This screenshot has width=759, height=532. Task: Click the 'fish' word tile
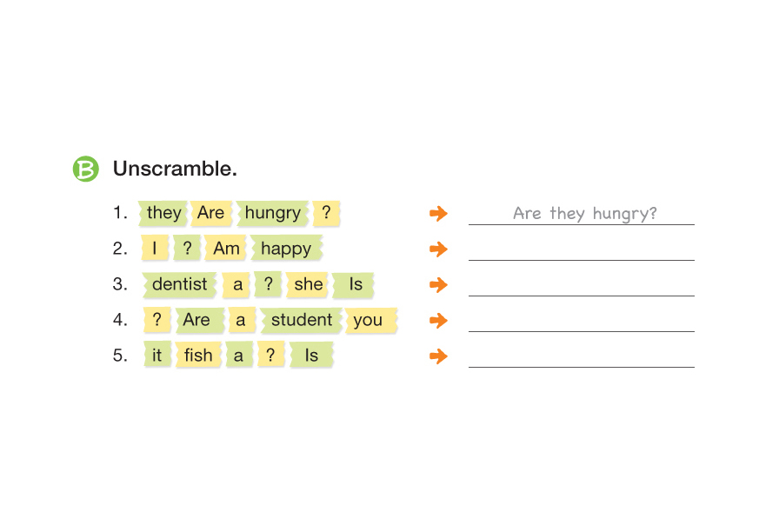[198, 356]
